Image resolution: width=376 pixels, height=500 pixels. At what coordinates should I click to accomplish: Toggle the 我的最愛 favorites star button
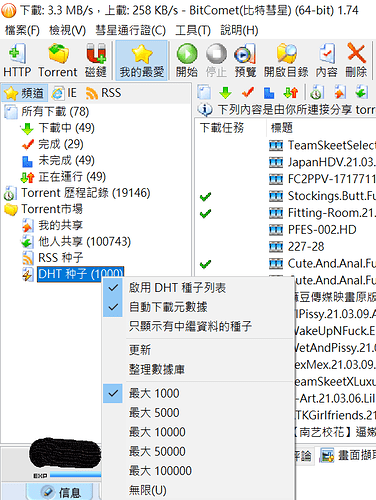[x=142, y=60]
